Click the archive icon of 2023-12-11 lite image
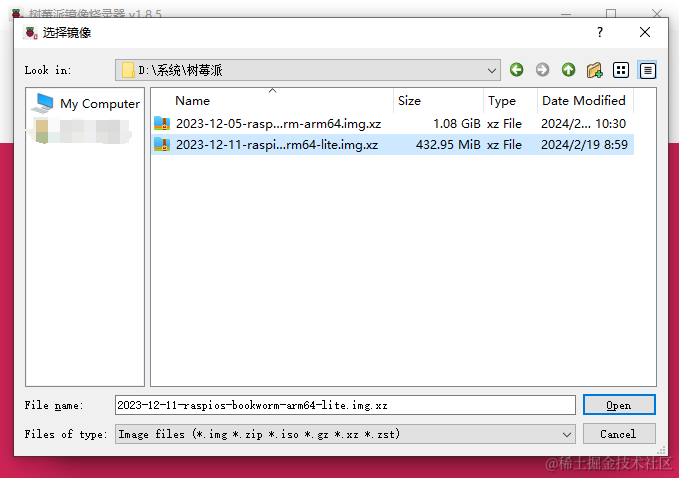Screen dimensions: 679x478 162,145
